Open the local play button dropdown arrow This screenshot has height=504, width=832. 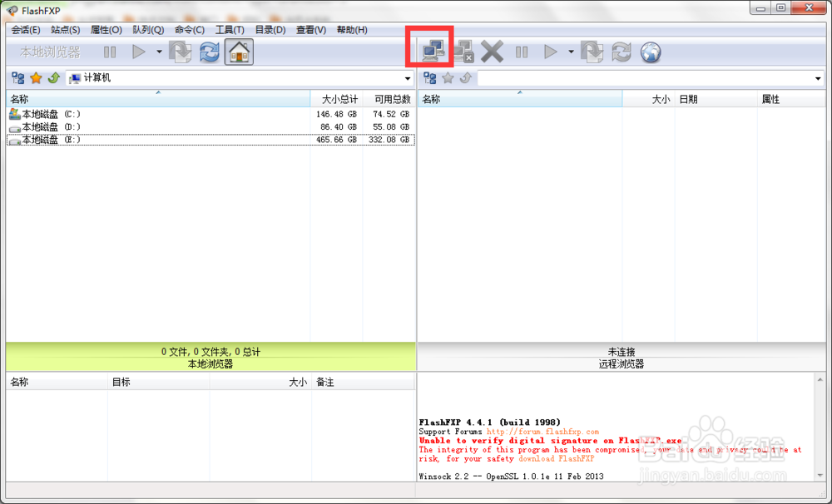[159, 52]
